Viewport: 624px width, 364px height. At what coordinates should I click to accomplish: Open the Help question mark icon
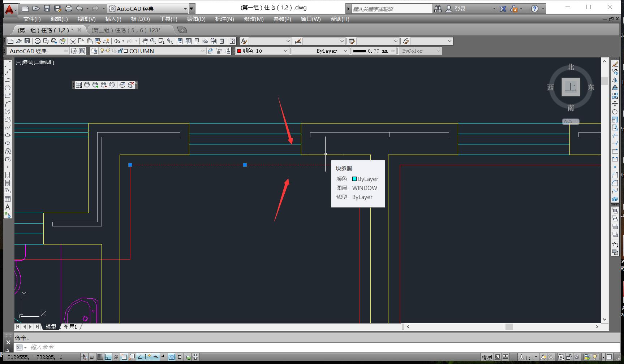tap(535, 9)
